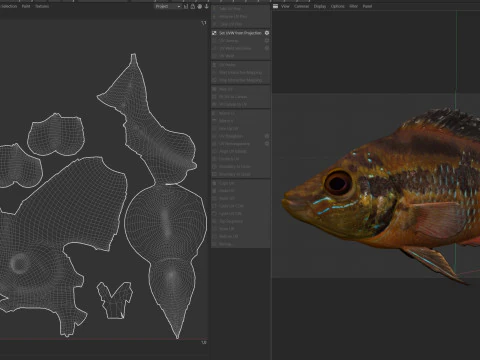Click Boundary to Circle icon

214,166
